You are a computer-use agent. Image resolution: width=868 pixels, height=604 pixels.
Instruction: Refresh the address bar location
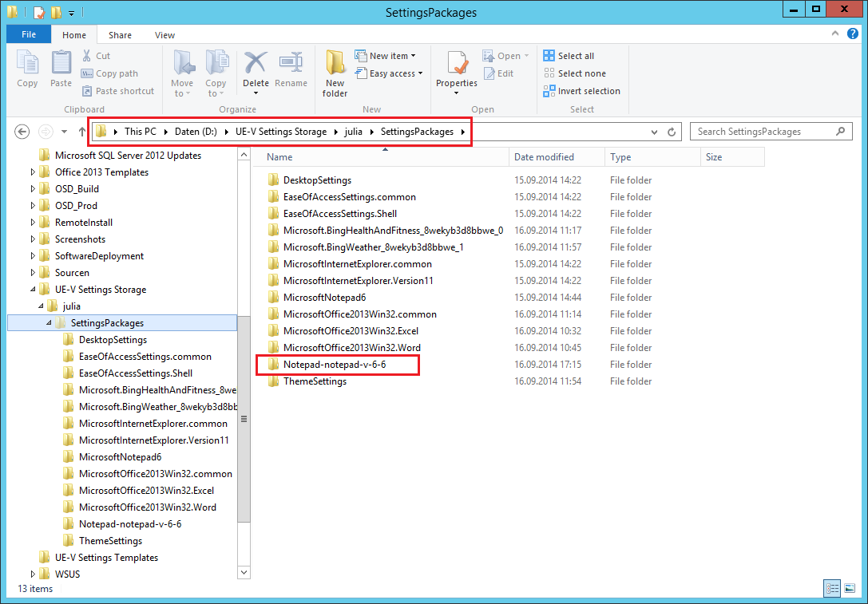[x=672, y=132]
